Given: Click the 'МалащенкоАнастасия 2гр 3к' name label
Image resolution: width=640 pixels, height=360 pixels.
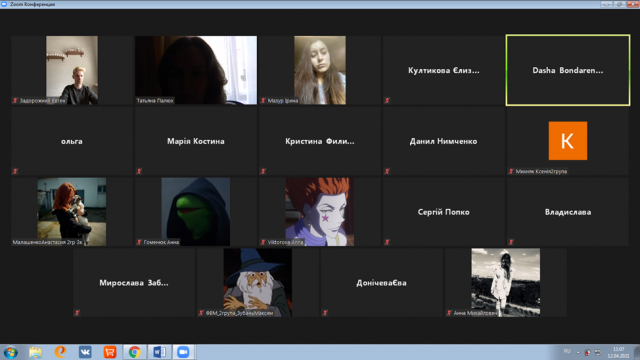Looking at the screenshot, I should pos(47,242).
